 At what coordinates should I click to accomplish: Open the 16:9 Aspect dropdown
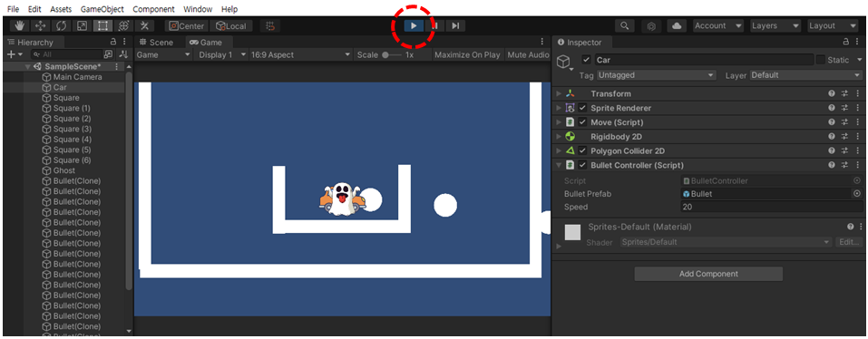click(300, 54)
